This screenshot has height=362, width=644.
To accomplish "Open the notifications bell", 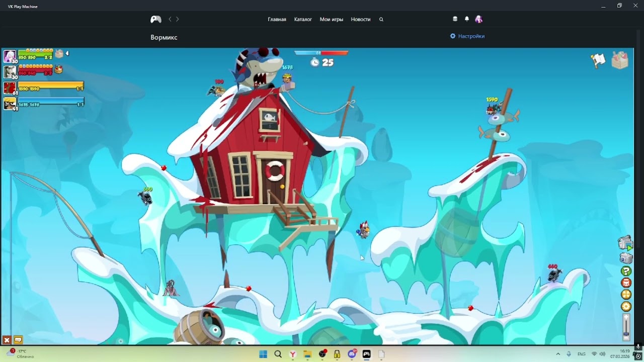I will 467,19.
